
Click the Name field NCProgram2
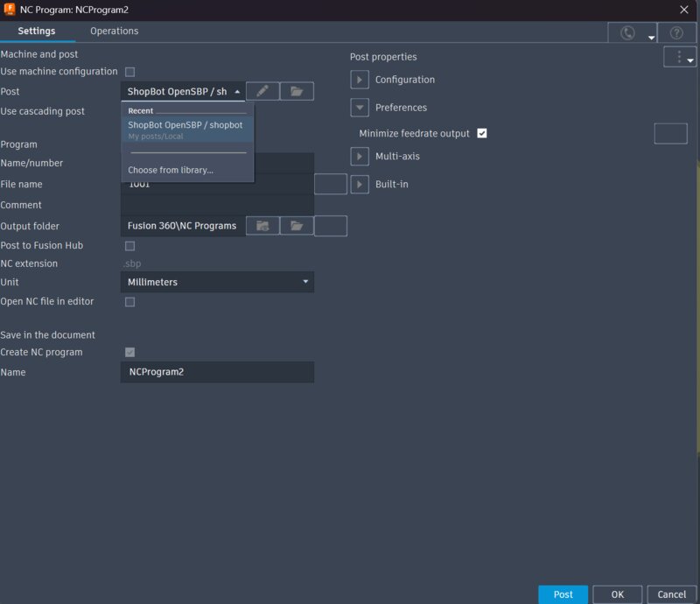(217, 372)
